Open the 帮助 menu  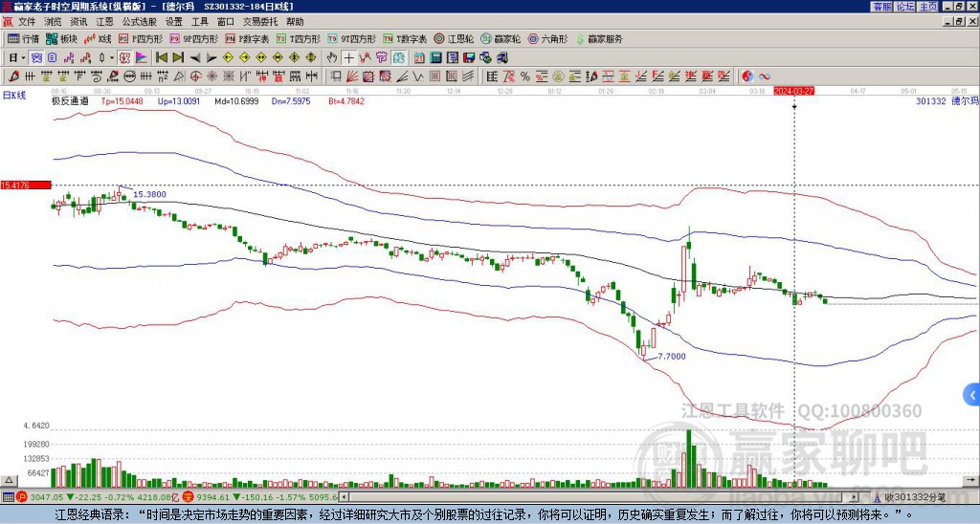pos(295,22)
